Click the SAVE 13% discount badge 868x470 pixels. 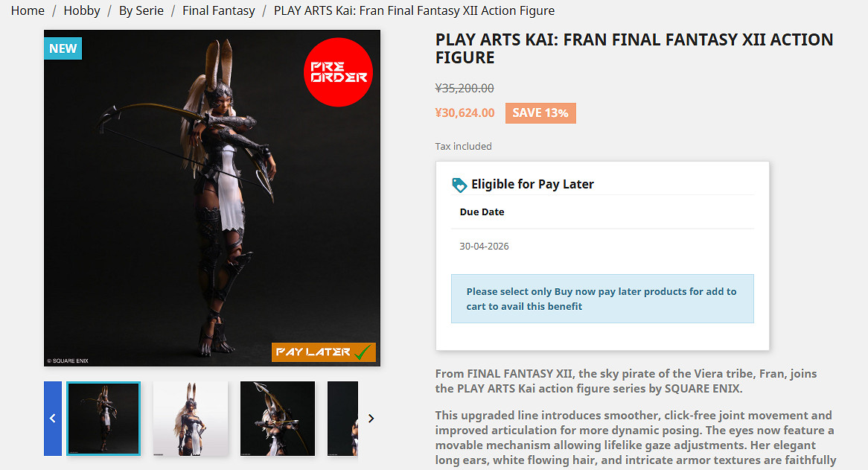(x=540, y=113)
